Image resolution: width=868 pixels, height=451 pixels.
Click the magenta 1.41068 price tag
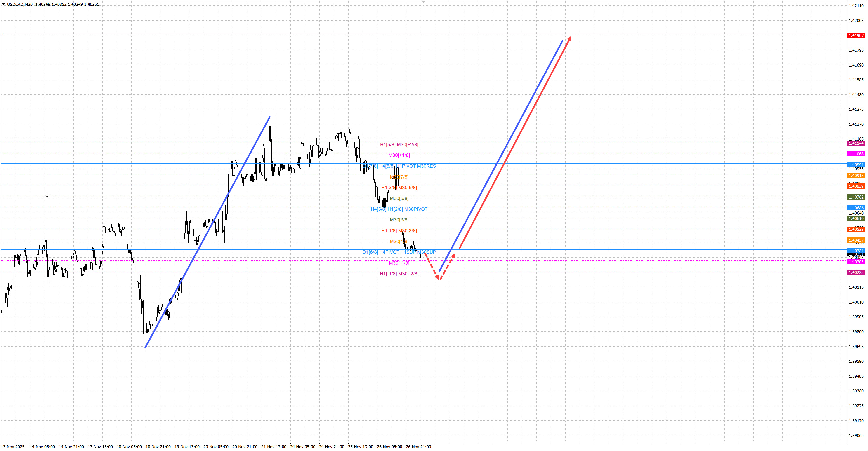click(856, 154)
